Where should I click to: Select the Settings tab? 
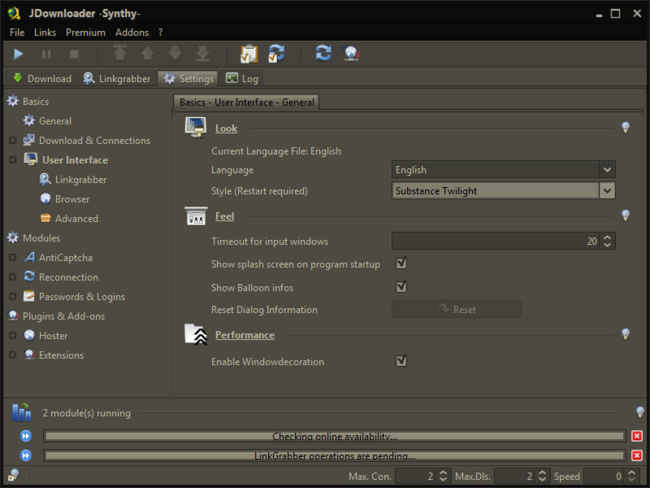click(x=189, y=78)
